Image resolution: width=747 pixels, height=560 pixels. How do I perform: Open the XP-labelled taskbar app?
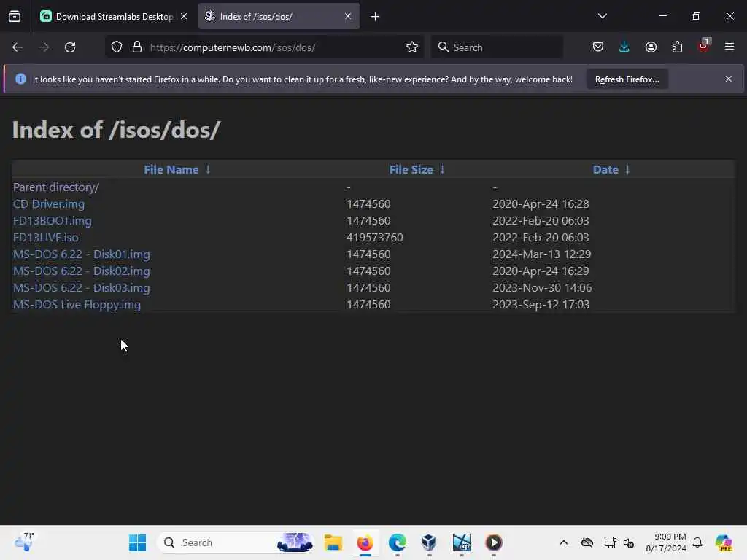(461, 542)
